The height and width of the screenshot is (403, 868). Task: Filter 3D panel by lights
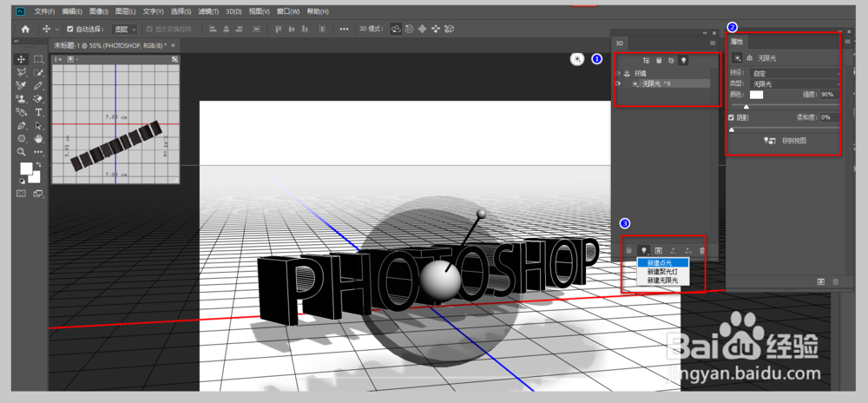click(x=684, y=60)
